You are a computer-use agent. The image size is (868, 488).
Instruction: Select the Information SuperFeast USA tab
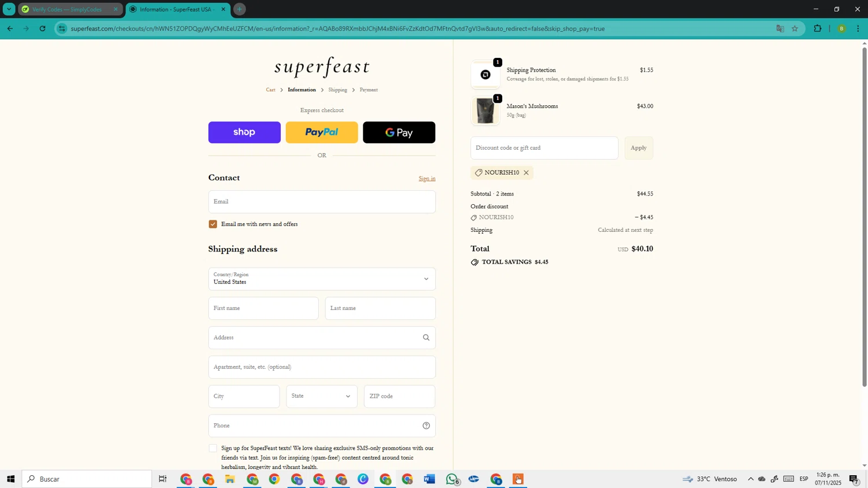(178, 9)
